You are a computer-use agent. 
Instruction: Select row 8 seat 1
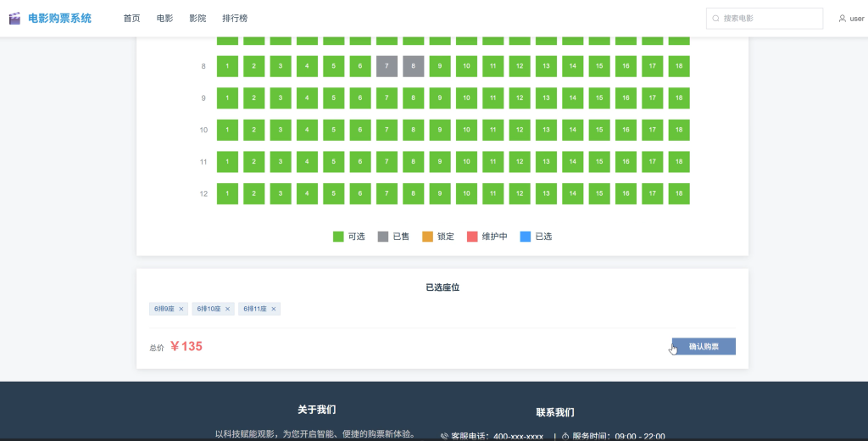(x=227, y=66)
